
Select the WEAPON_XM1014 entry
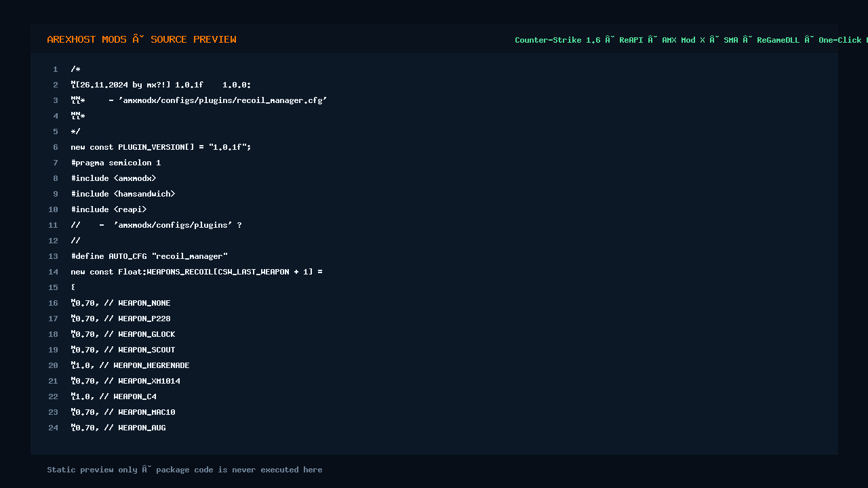click(x=125, y=381)
